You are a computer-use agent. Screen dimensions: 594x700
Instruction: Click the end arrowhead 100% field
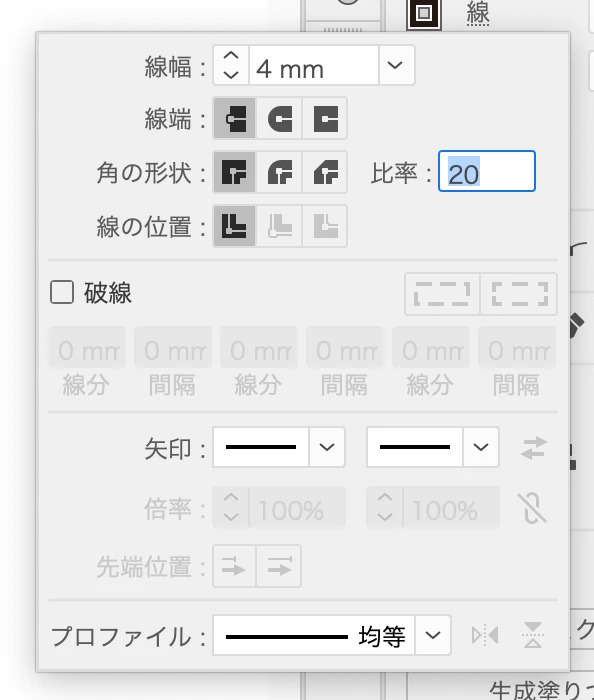pyautogui.click(x=451, y=508)
